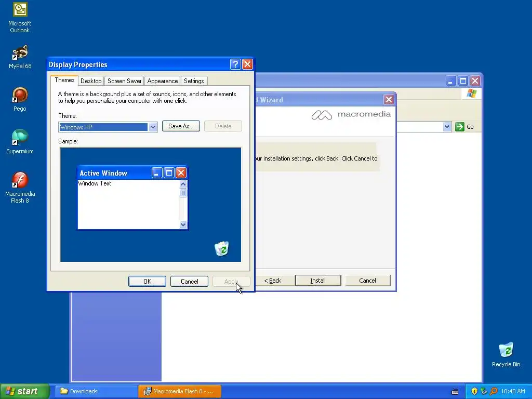Close the Downloads explorer window
532x399 pixels.
475,81
